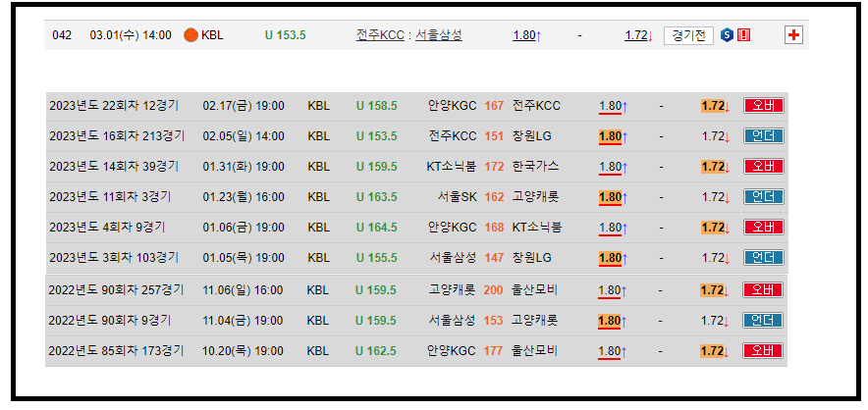Click the orange basketball KBL icon
This screenshot has height=410, width=868.
(x=190, y=35)
